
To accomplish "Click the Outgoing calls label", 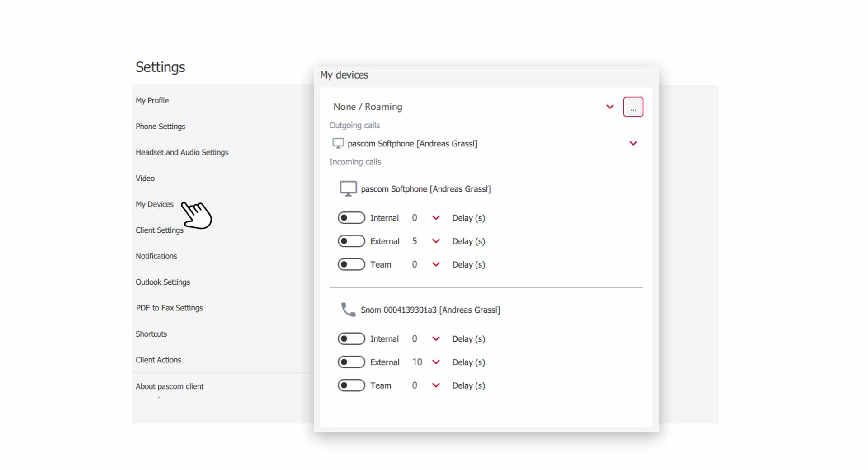I will (354, 126).
